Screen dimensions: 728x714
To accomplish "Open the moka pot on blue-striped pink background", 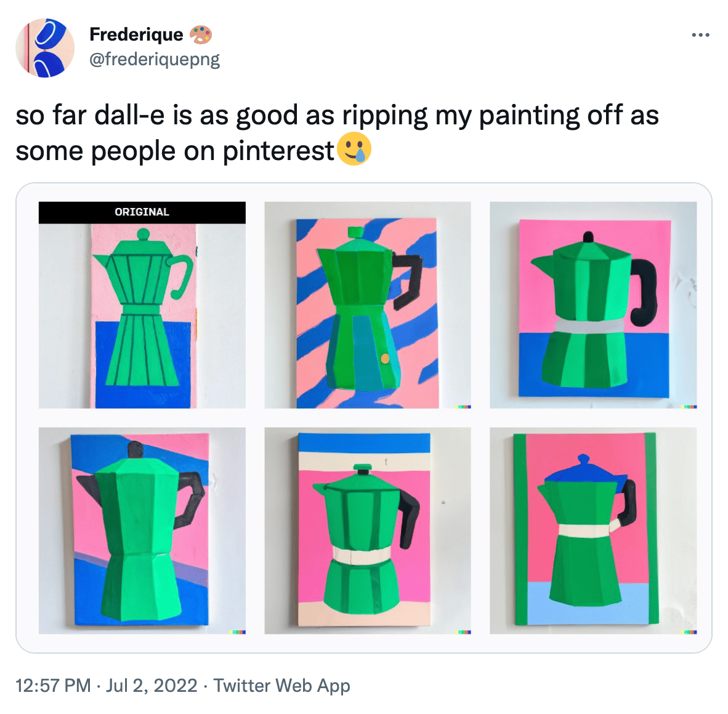I will click(368, 305).
